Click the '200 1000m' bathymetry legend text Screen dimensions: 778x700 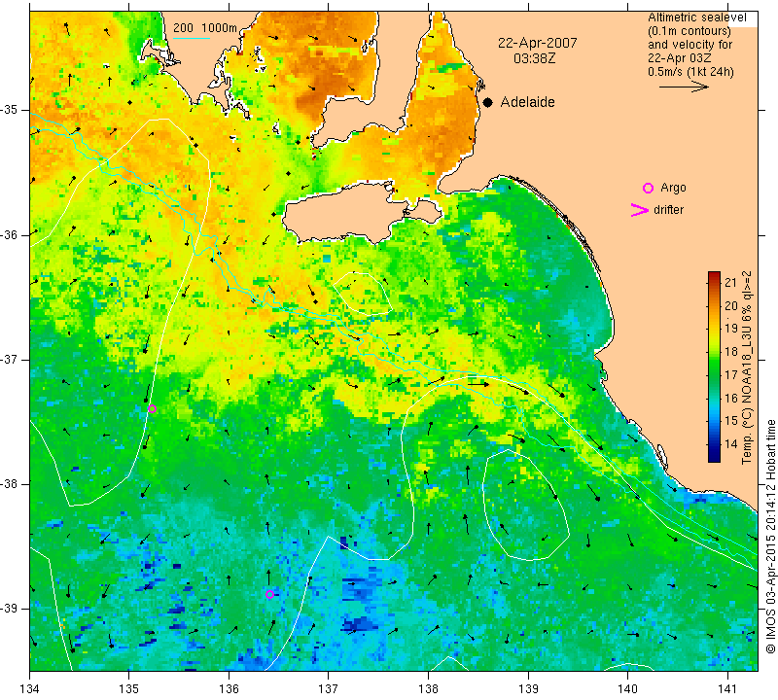tap(205, 28)
